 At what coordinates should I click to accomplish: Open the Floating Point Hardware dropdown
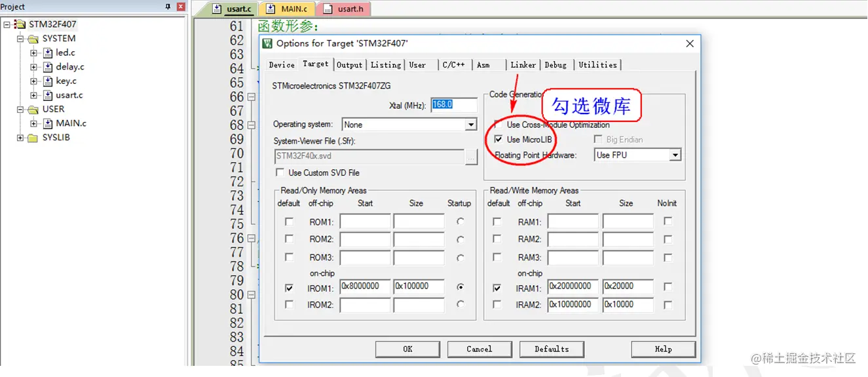point(675,155)
